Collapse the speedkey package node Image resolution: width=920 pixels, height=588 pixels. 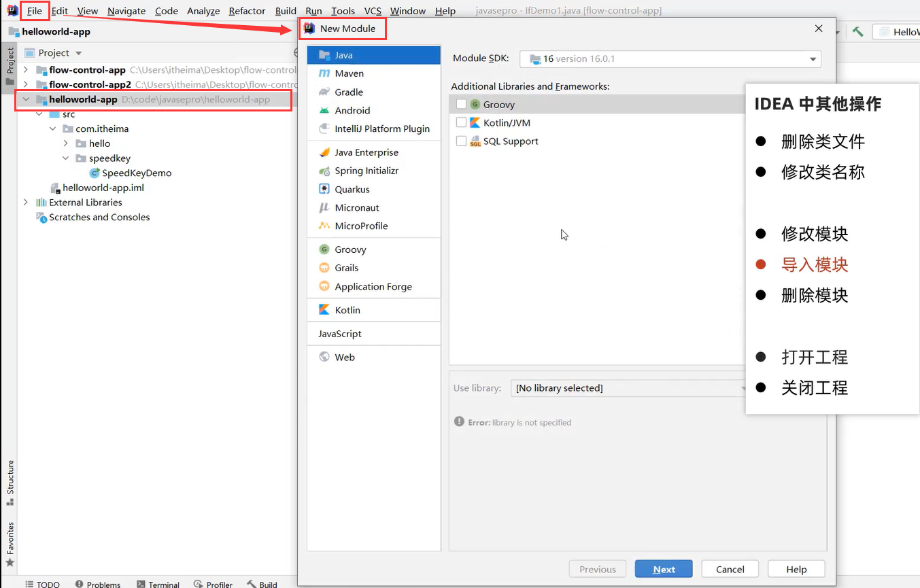click(x=66, y=158)
